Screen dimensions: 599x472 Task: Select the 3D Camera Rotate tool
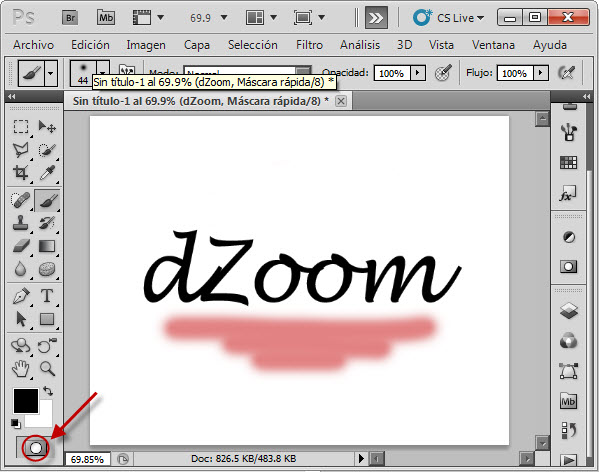click(x=47, y=346)
